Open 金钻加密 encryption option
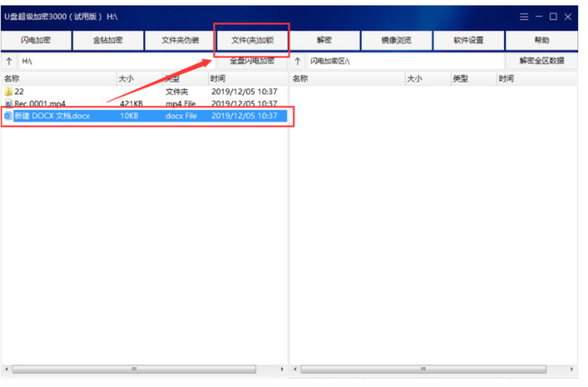Viewport: 588px width, 387px height. [108, 41]
